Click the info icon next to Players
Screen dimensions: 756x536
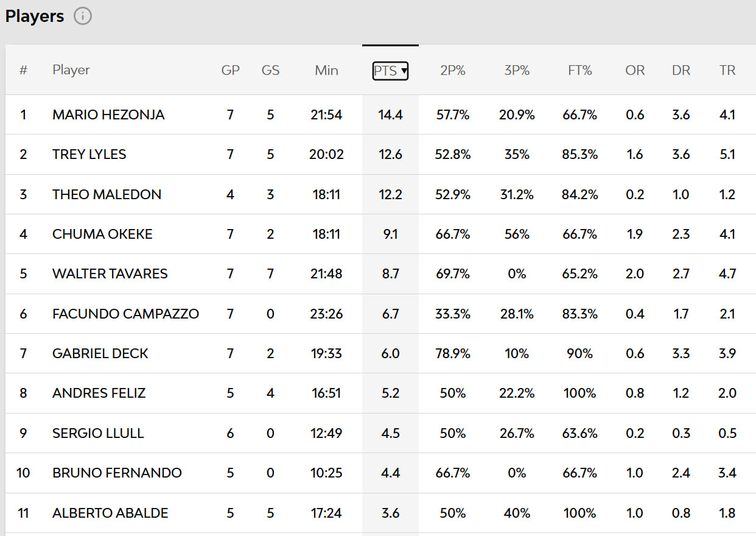pos(83,16)
